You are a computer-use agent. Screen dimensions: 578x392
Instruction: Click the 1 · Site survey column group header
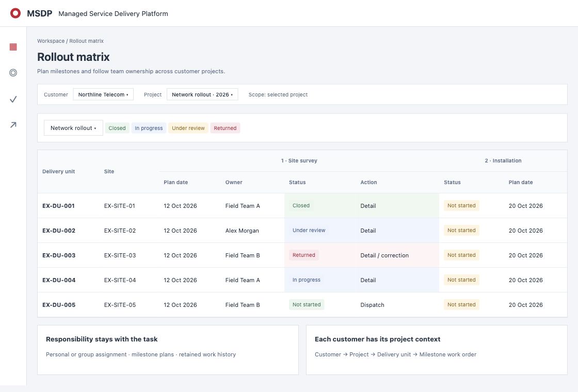(299, 160)
